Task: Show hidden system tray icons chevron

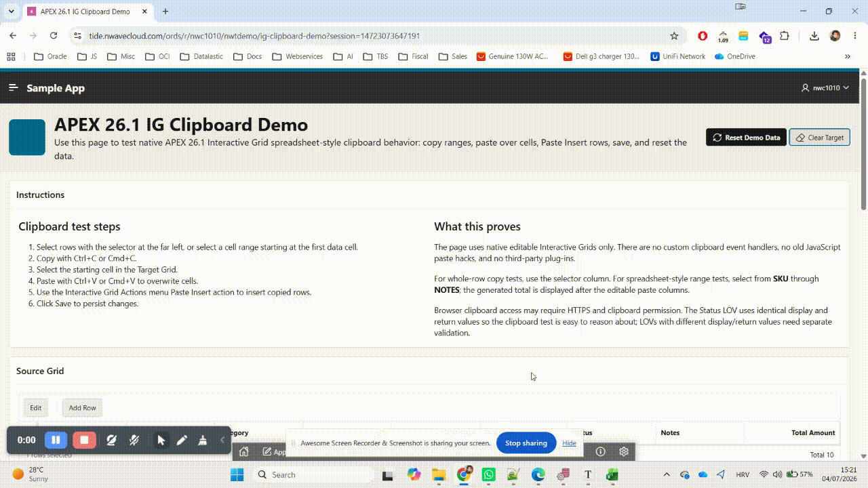Action: pos(667,474)
